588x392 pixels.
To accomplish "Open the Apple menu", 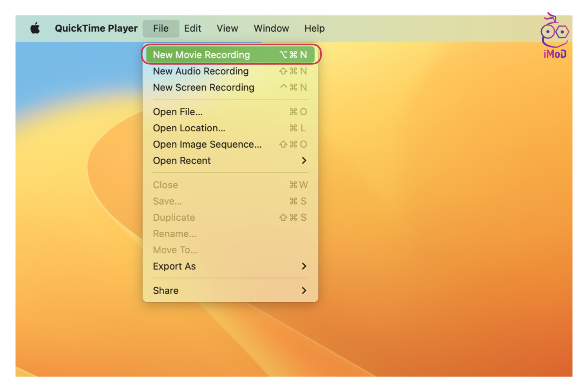I will click(35, 28).
